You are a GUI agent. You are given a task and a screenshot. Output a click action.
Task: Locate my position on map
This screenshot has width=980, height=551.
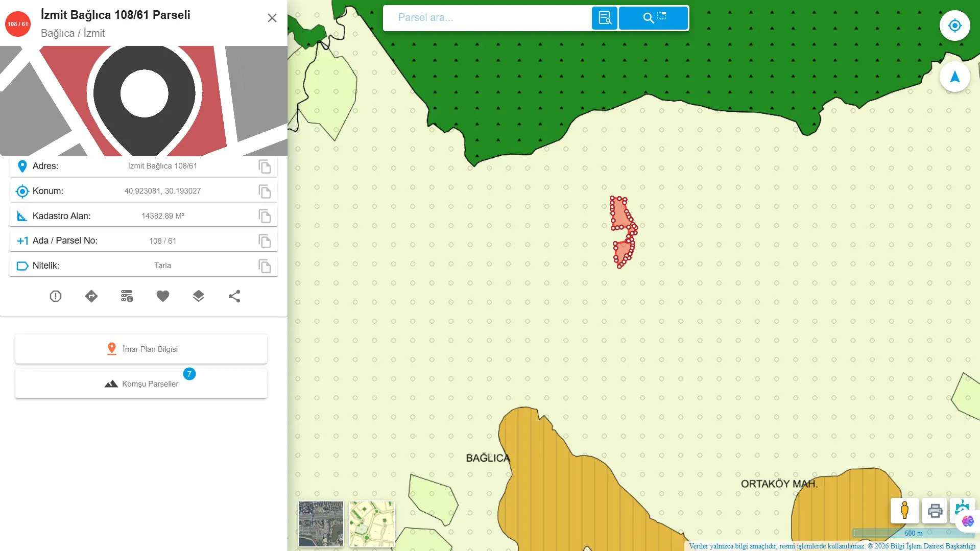click(954, 26)
